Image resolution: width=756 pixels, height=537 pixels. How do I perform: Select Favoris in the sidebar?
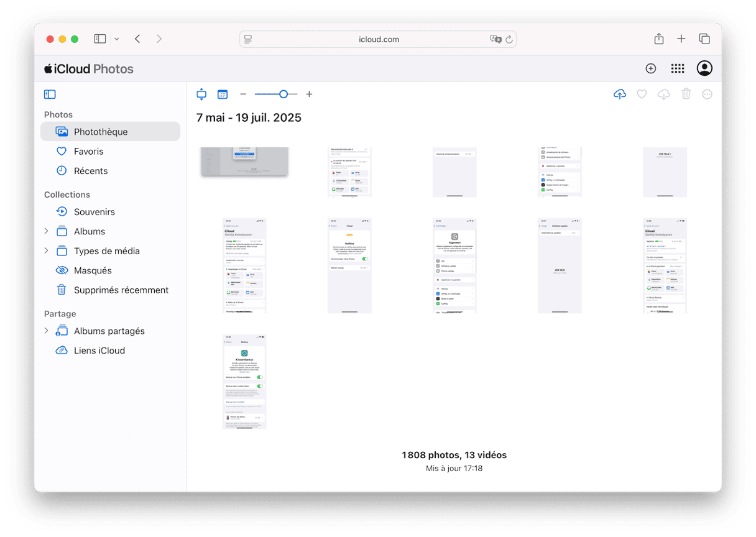click(x=88, y=151)
